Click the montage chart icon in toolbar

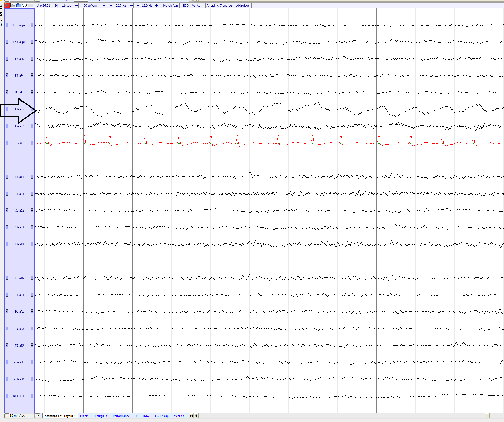click(13, 5)
